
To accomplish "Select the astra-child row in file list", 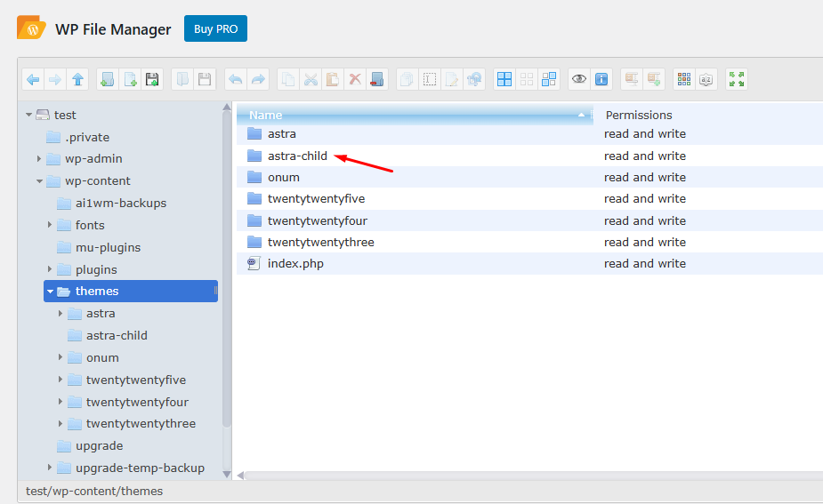I will 529,156.
